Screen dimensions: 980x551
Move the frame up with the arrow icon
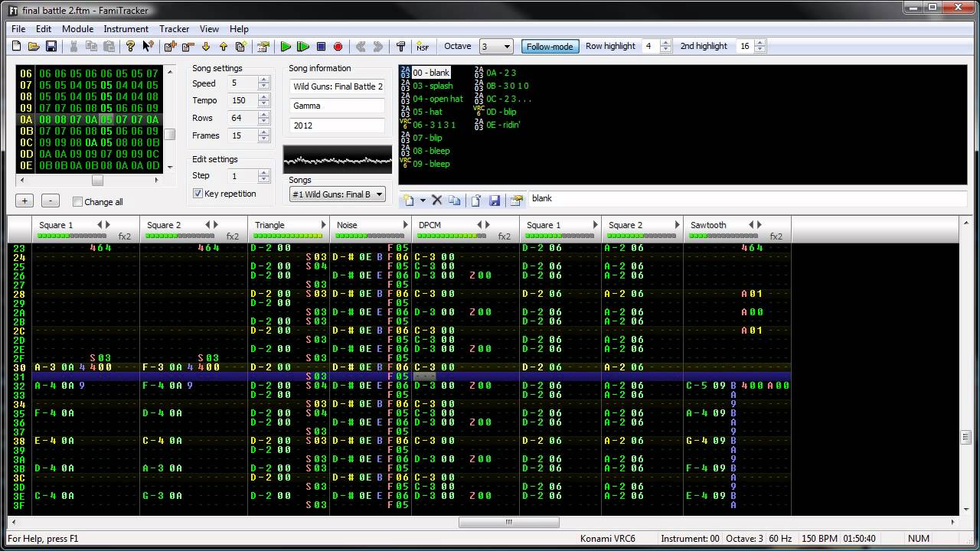pyautogui.click(x=223, y=47)
